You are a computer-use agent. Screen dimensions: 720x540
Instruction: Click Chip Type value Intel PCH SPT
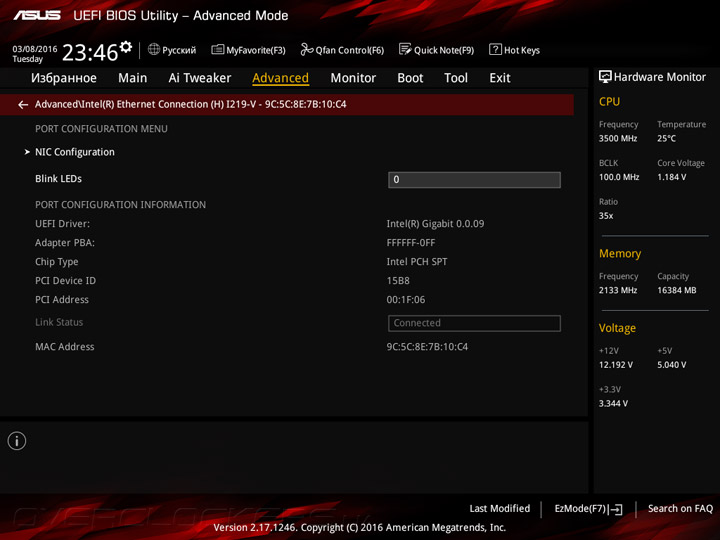[416, 262]
